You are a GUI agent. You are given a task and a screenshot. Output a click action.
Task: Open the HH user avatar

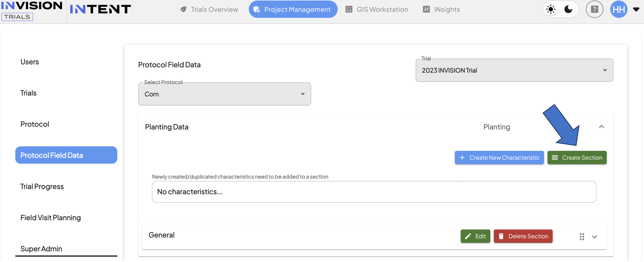click(x=618, y=9)
